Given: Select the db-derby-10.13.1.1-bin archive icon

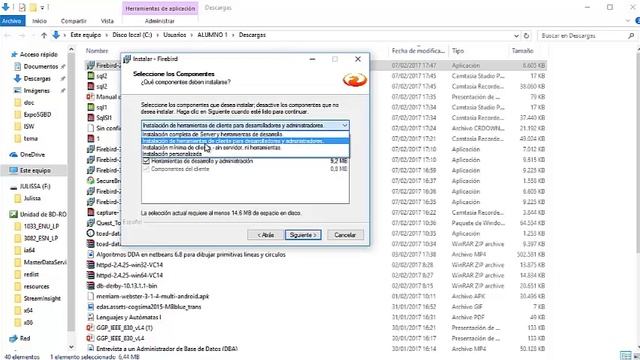Looking at the screenshot, I should click(91, 286).
